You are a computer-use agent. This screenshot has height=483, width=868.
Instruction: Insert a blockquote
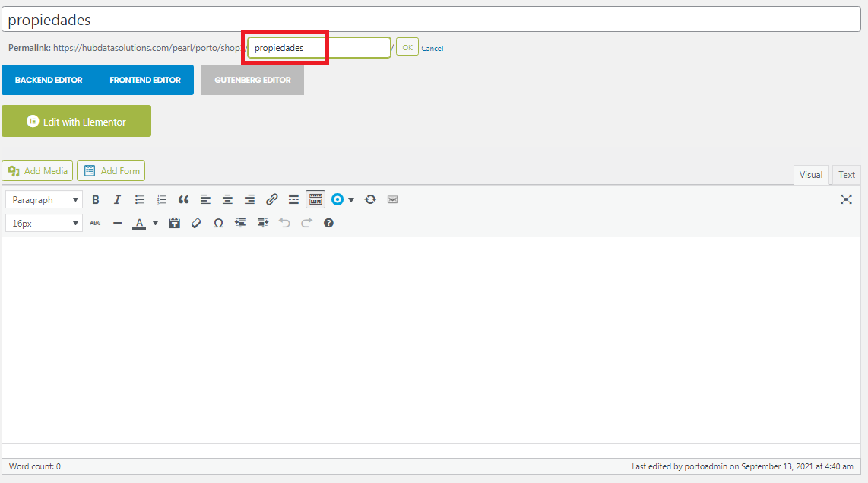(184, 199)
